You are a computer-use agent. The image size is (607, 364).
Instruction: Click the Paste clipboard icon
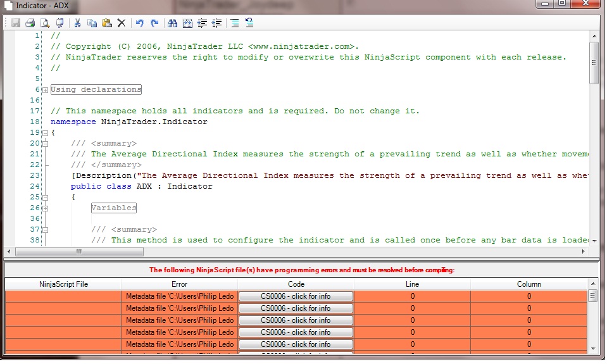click(x=107, y=23)
